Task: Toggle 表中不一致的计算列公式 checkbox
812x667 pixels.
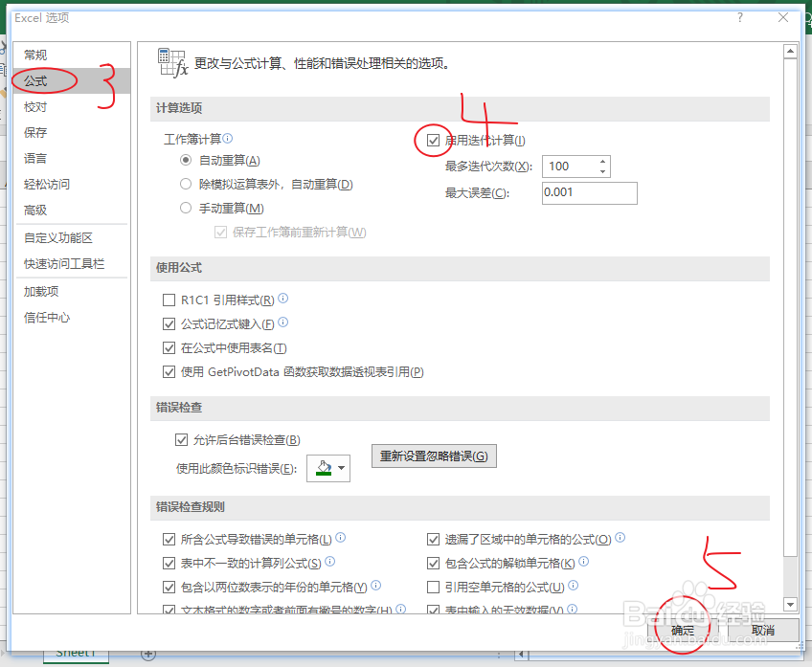Action: click(169, 563)
